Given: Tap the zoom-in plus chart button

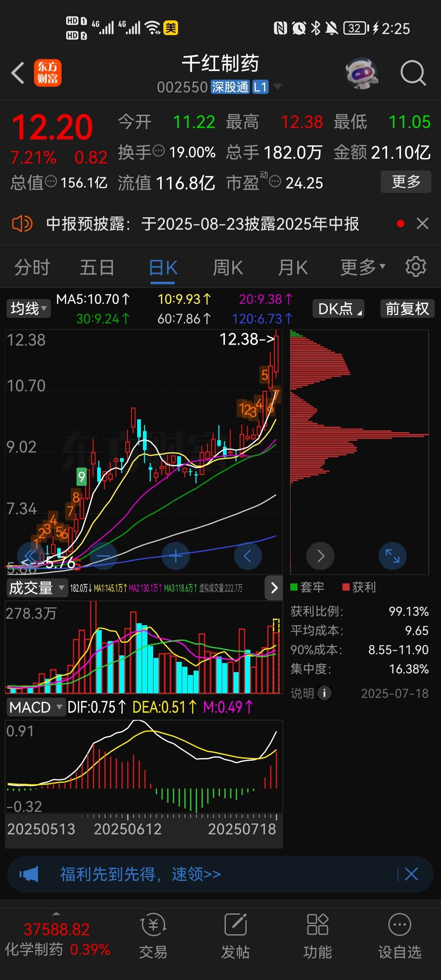Looking at the screenshot, I should tap(176, 556).
